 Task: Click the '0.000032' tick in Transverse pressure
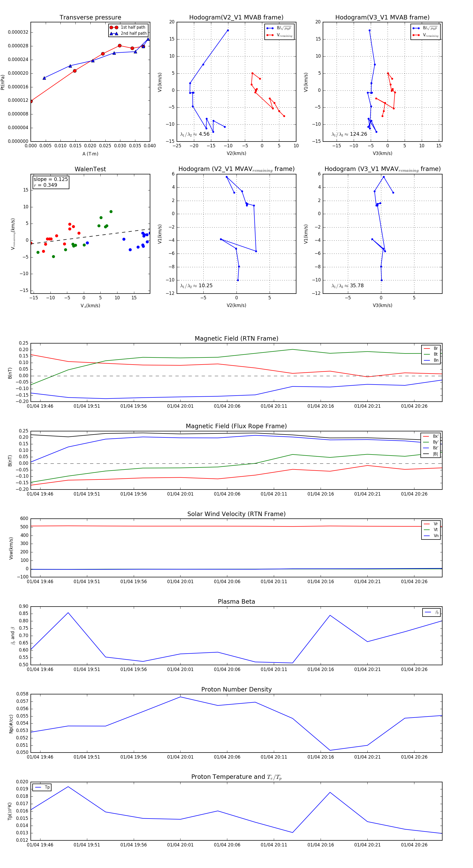[18, 32]
